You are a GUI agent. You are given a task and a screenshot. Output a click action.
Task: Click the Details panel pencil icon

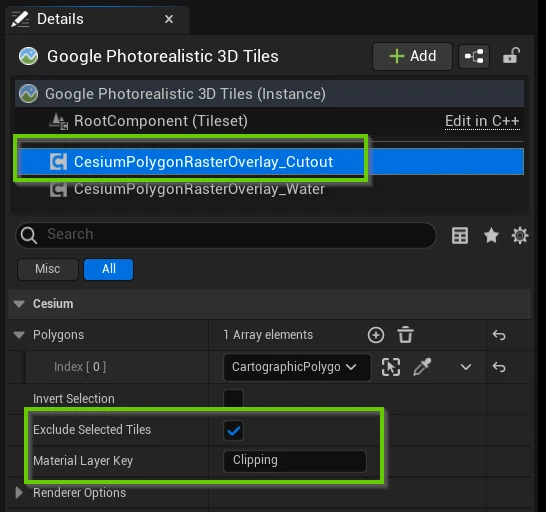point(20,19)
